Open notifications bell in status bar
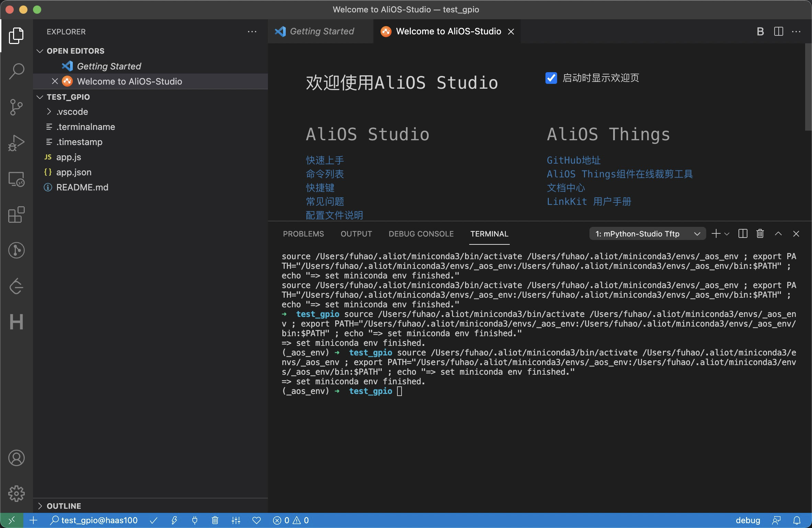Screen dimensions: 812x528 click(x=797, y=520)
